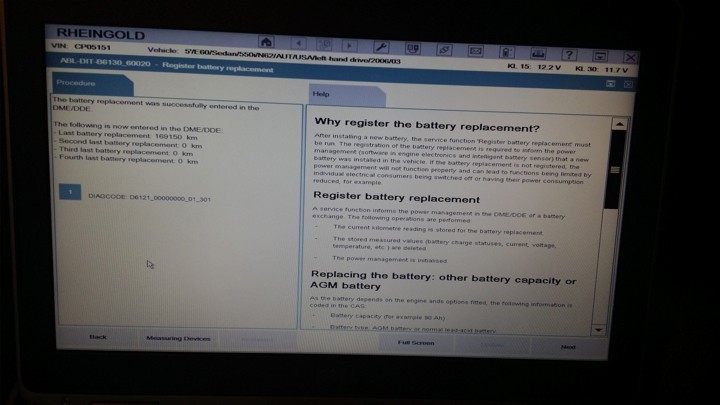Viewport: 720px width, 405px height.
Task: Click 'Why register the battery replacement?' heading
Action: pos(427,124)
